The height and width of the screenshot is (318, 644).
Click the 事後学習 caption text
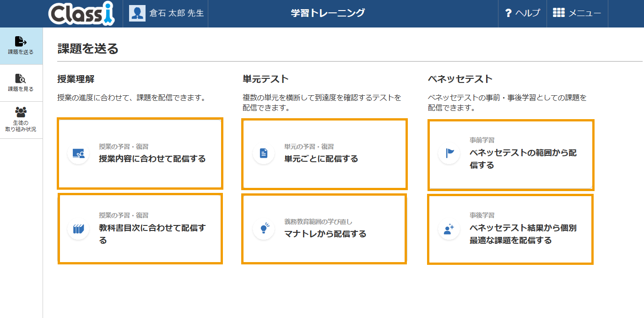pos(482,215)
